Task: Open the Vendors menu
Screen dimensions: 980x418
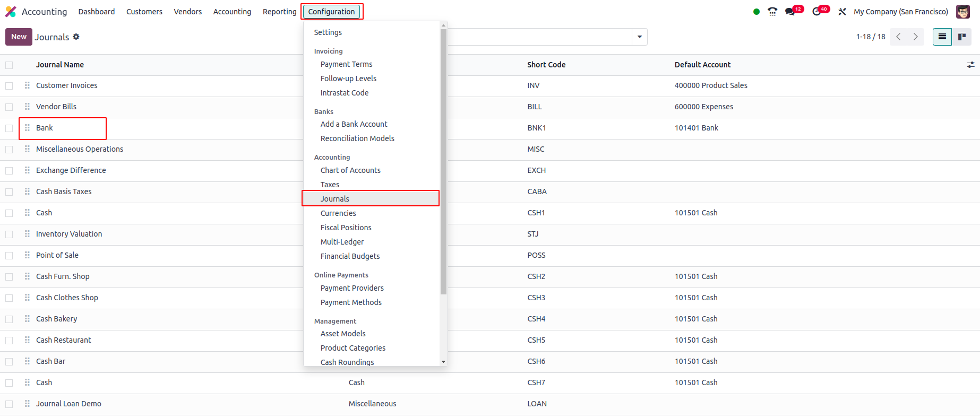Action: [x=188, y=12]
